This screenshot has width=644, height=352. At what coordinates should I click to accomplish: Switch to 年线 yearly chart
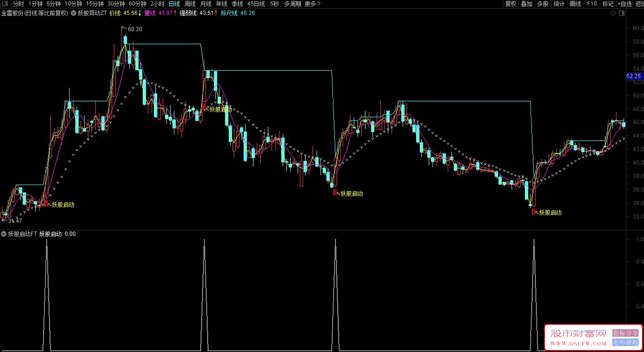[x=221, y=3]
